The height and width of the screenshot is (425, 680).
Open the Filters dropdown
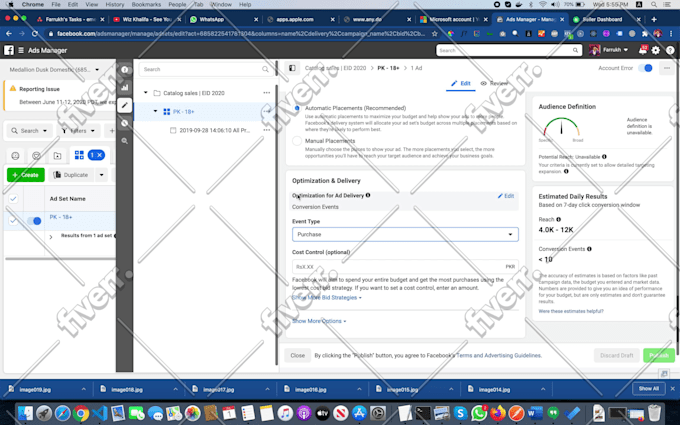pyautogui.click(x=78, y=131)
